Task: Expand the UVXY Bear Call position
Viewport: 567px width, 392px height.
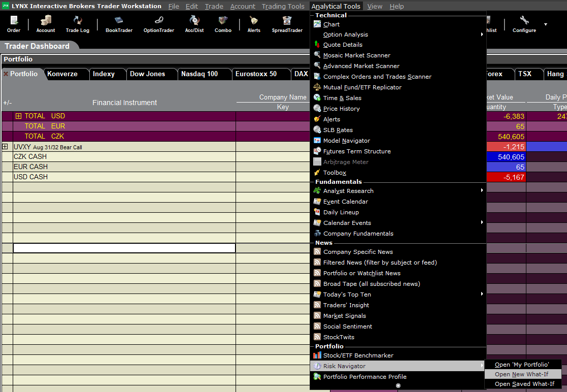Action: pyautogui.click(x=5, y=147)
